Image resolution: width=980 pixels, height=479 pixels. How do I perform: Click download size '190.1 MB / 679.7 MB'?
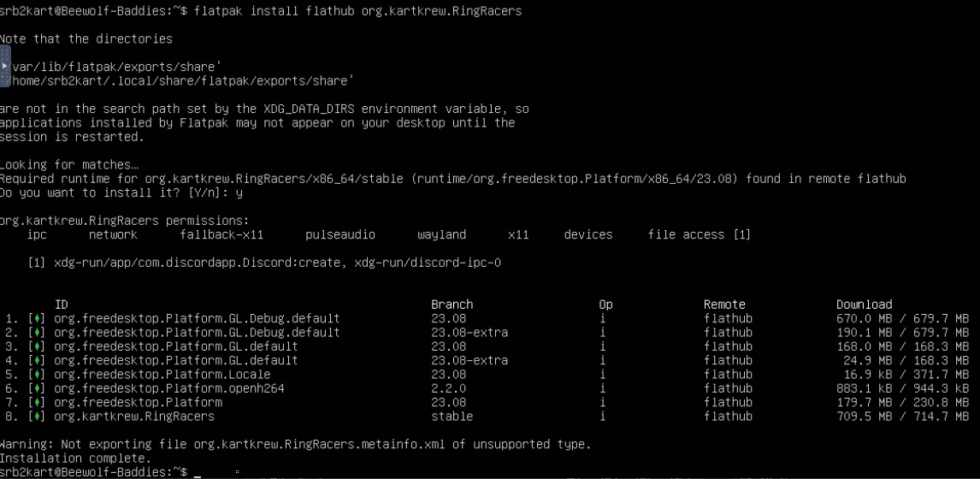(x=902, y=332)
